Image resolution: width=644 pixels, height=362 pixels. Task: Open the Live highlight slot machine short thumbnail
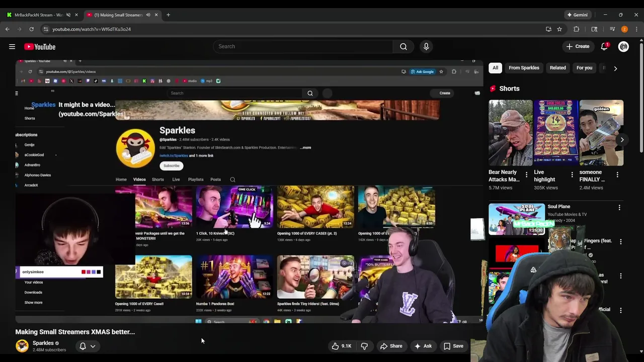(x=556, y=133)
